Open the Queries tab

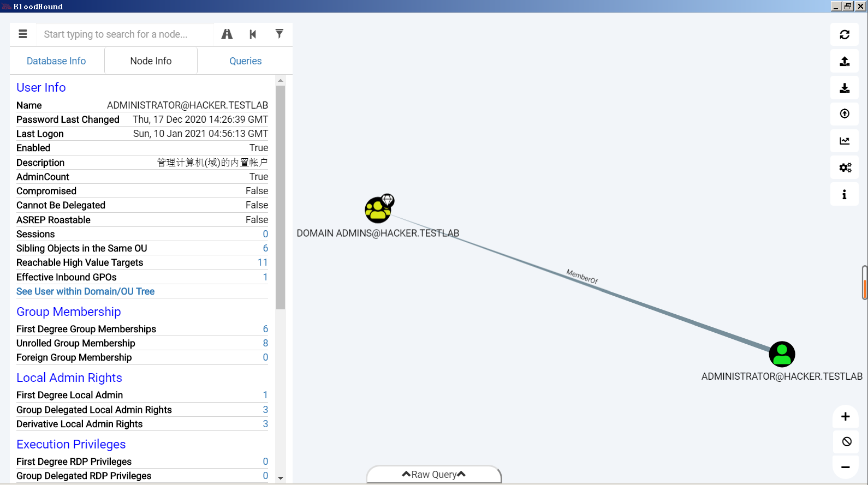pyautogui.click(x=245, y=61)
